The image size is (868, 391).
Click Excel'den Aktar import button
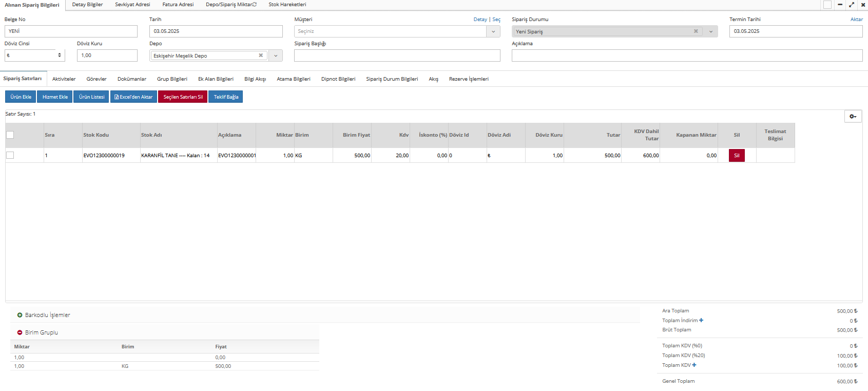133,97
